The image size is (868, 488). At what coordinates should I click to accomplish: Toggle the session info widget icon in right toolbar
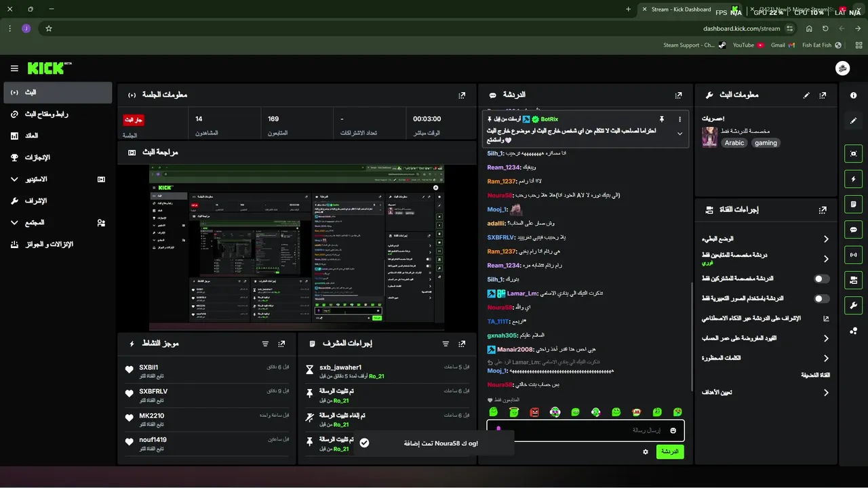click(853, 154)
